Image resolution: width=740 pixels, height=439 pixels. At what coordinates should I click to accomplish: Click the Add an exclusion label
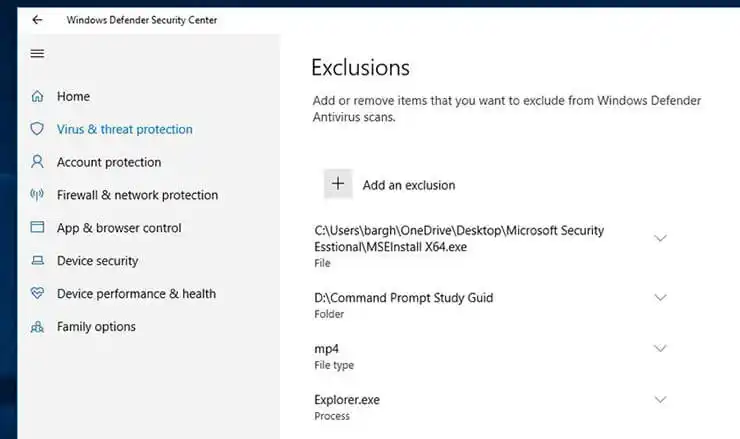tap(408, 185)
